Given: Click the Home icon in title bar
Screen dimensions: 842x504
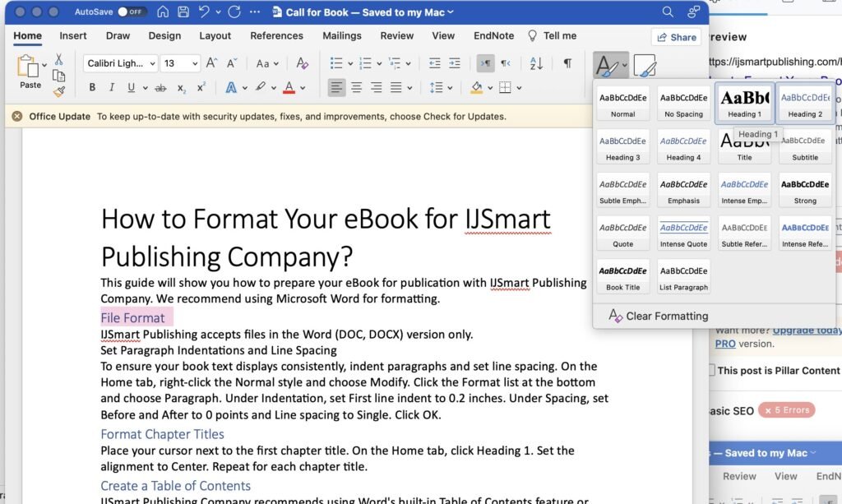Looking at the screenshot, I should point(163,12).
